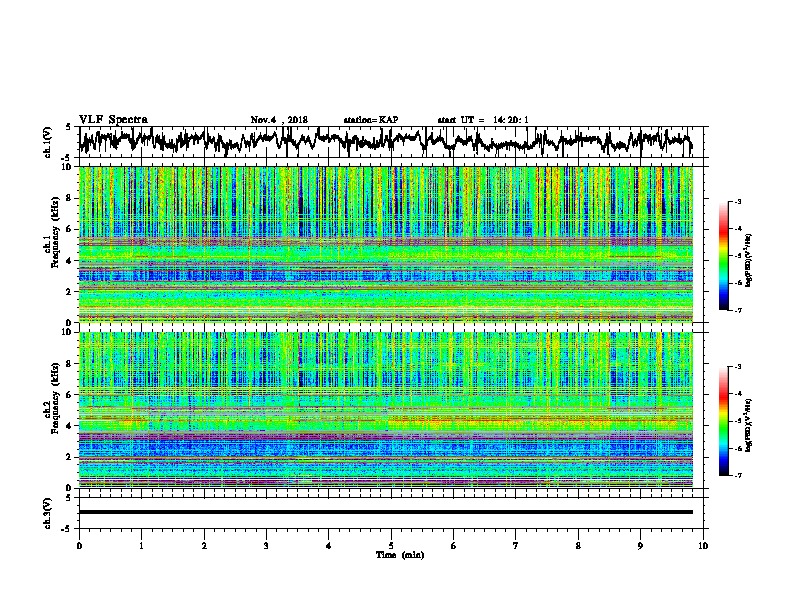Click the "8" tick on the Time axis
792x612 pixels.
coord(578,546)
